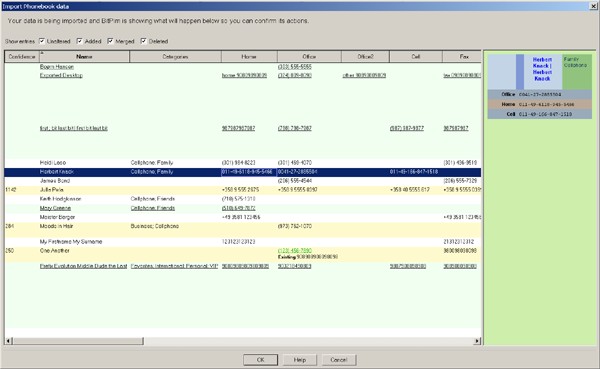The width and height of the screenshot is (600, 369).
Task: Click the horizontal scrollbar thumb
Action: click(78, 341)
